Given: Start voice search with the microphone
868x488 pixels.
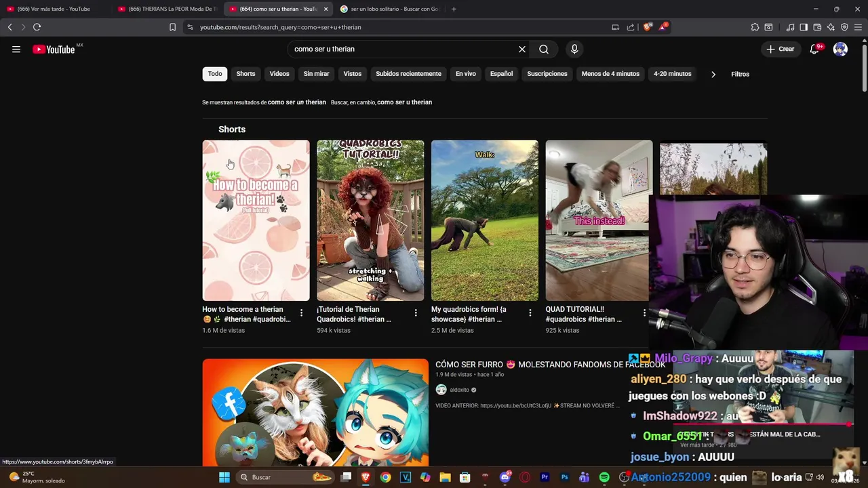Looking at the screenshot, I should pyautogui.click(x=574, y=49).
